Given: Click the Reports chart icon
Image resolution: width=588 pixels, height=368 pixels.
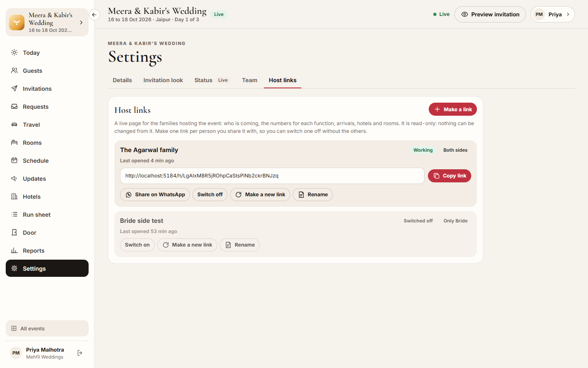Looking at the screenshot, I should (14, 250).
